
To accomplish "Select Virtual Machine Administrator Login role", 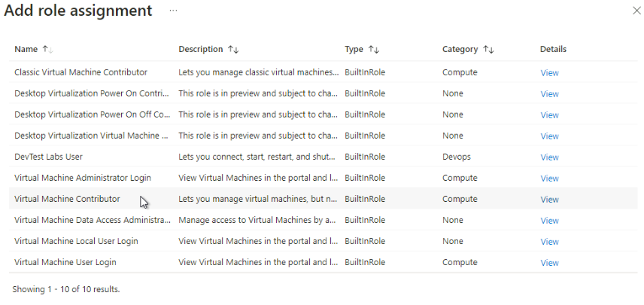I will 83,178.
